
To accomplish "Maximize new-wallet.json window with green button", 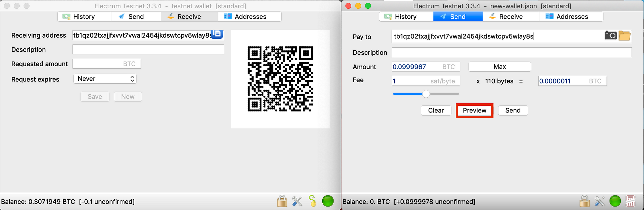I will pyautogui.click(x=368, y=6).
